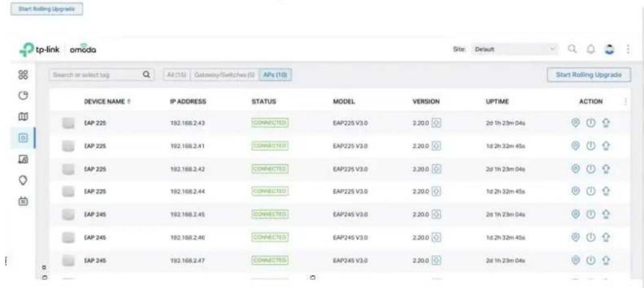Locate the device at 192.168.2.41
The height and width of the screenshot is (288, 644).
(575, 145)
